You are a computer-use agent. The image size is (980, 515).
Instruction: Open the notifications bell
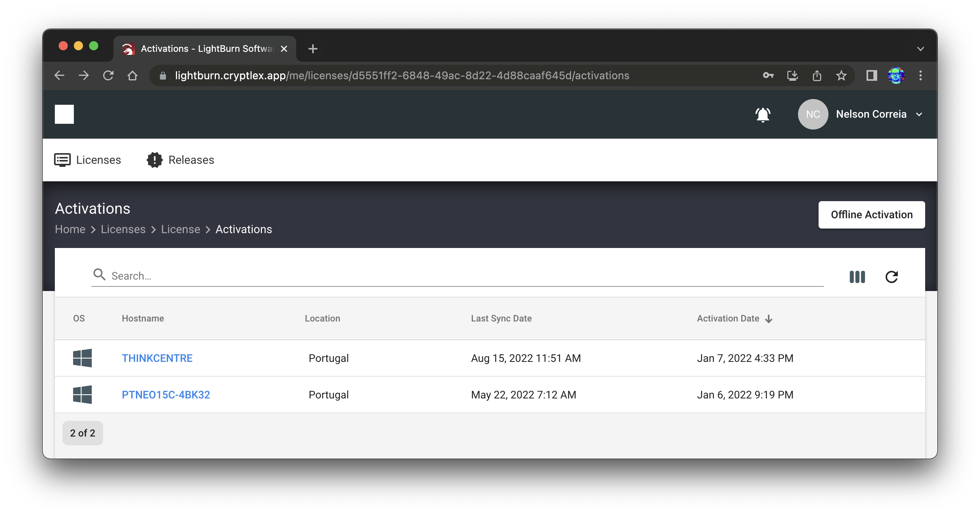[x=763, y=114]
